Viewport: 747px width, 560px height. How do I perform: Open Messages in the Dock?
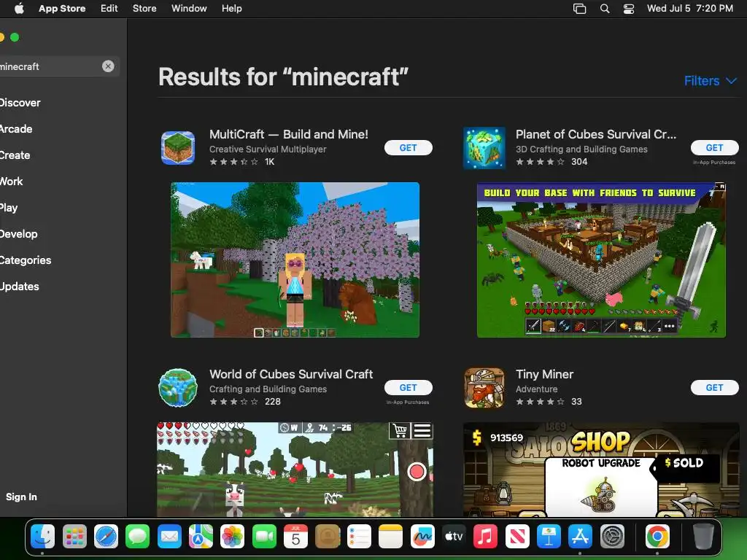pyautogui.click(x=138, y=537)
